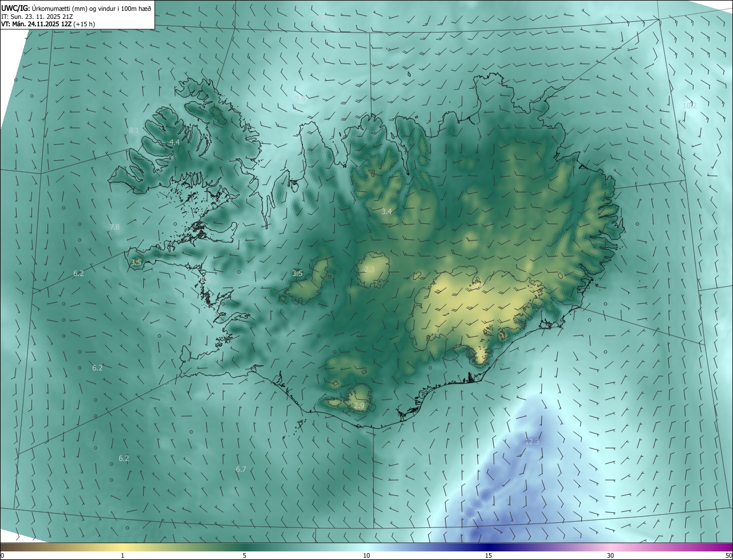Image resolution: width=733 pixels, height=560 pixels.
Task: Click the '0' tick on the color scale
Action: (x=2, y=555)
